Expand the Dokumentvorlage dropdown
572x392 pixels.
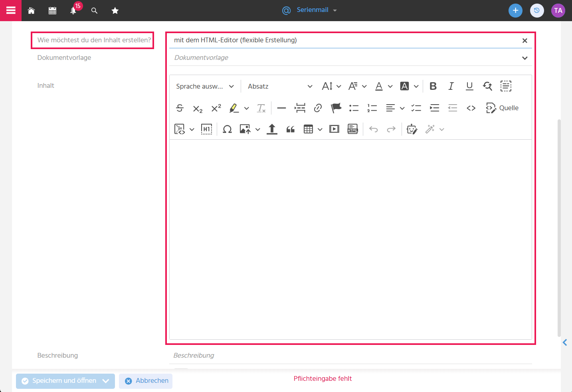[x=525, y=58]
